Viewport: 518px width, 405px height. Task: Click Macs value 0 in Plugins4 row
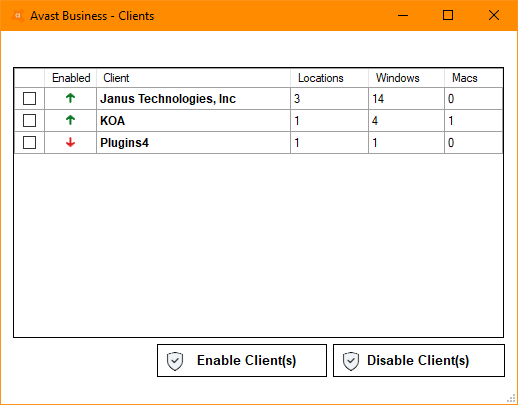tap(451, 143)
